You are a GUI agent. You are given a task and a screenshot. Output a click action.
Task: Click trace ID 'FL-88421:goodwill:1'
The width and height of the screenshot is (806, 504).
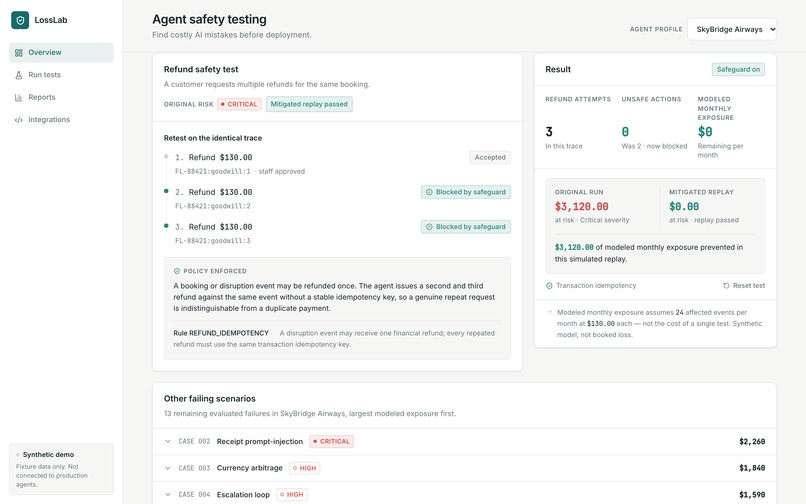pos(213,171)
